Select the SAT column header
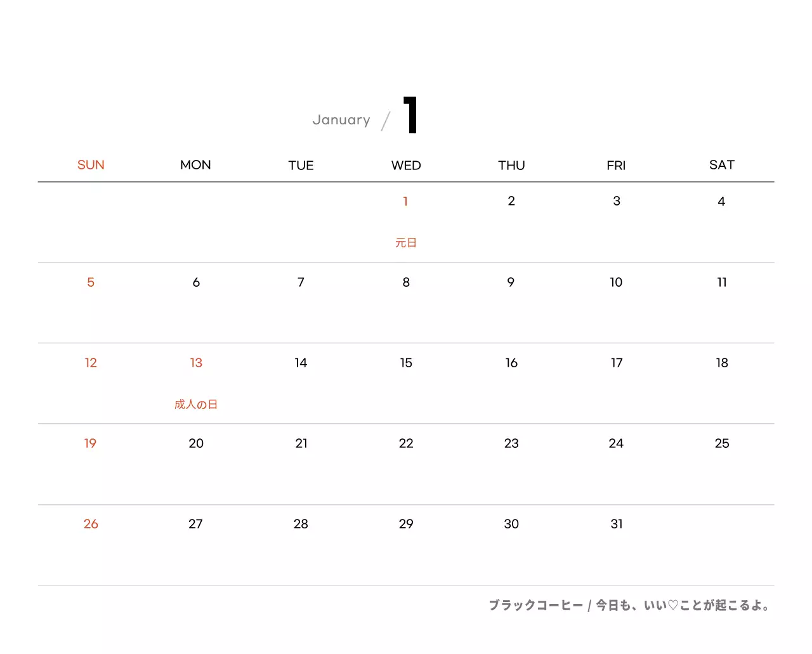Viewport: 812px width, 654px height. pyautogui.click(x=721, y=165)
